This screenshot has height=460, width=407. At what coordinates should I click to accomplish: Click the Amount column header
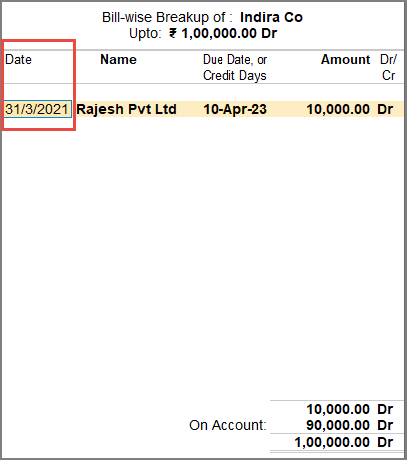(x=346, y=60)
